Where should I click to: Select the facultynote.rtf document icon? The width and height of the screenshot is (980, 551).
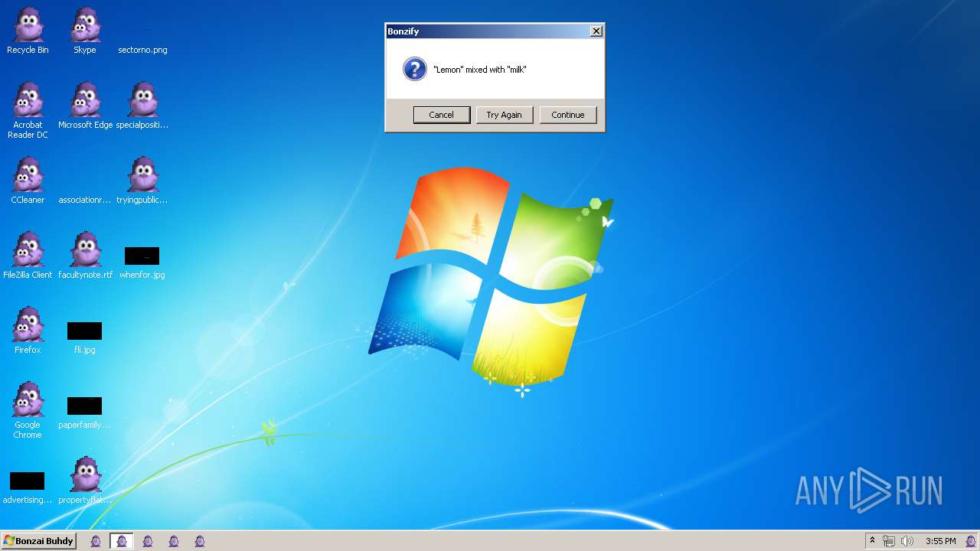point(85,256)
